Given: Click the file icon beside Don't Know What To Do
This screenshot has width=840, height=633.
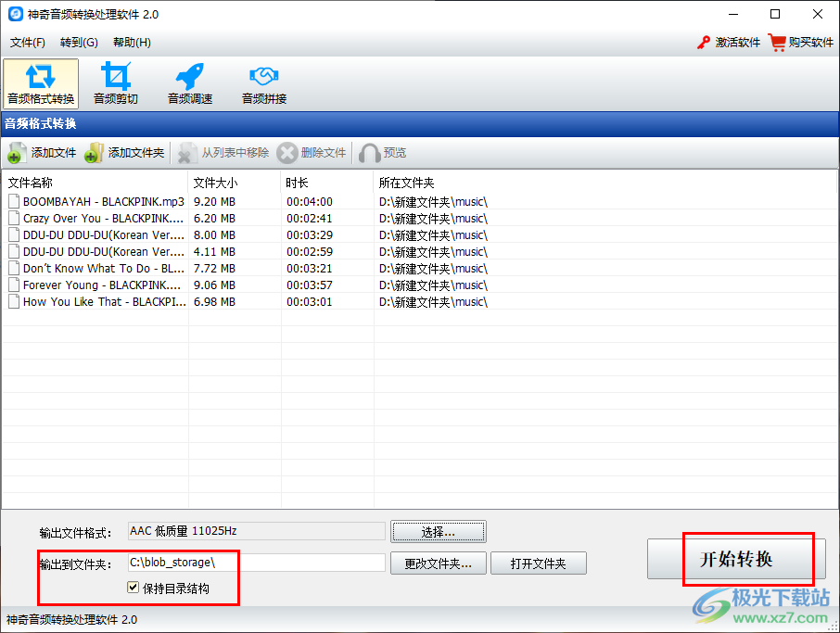Looking at the screenshot, I should coord(14,268).
